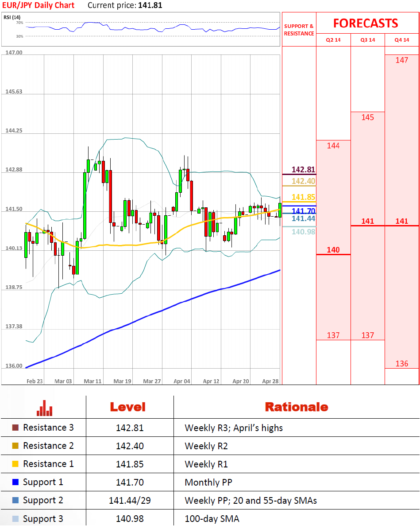Screen dimensions: 420x529
Task: Select the Resistance 3 dark red swatch
Action: click(x=15, y=428)
